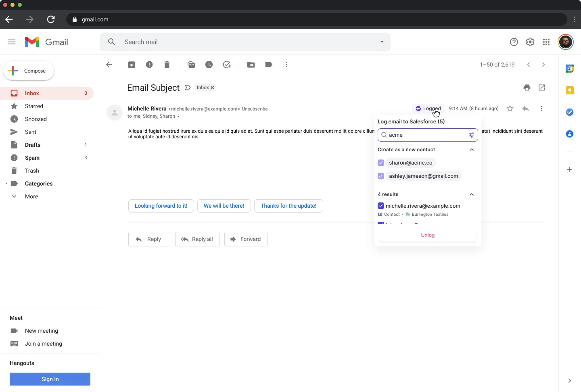The width and height of the screenshot is (581, 392).
Task: Report spam using the exclamation icon
Action: pyautogui.click(x=149, y=65)
